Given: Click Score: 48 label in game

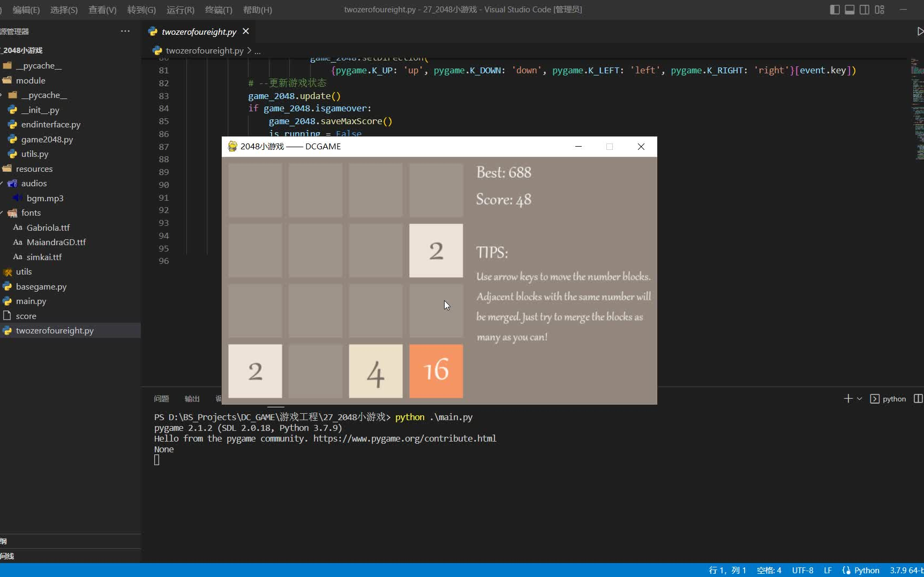Looking at the screenshot, I should 504,200.
